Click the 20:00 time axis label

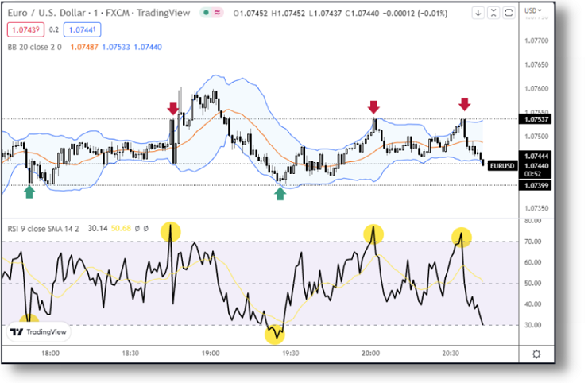click(370, 354)
